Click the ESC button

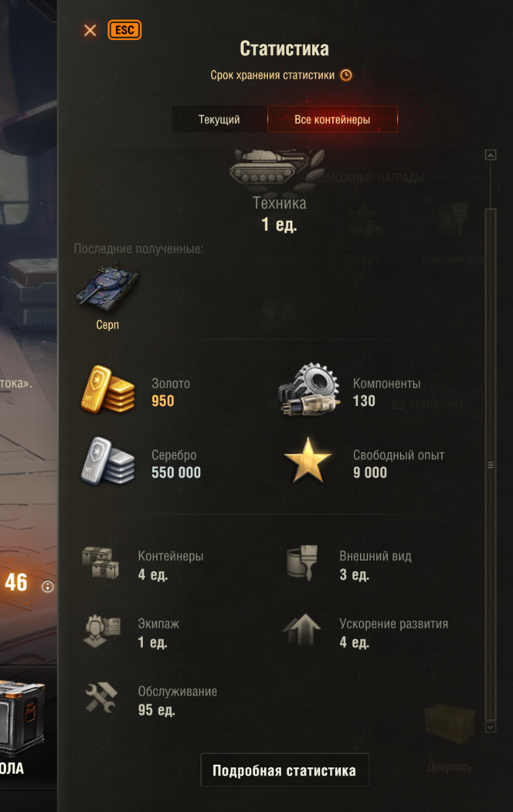(125, 30)
